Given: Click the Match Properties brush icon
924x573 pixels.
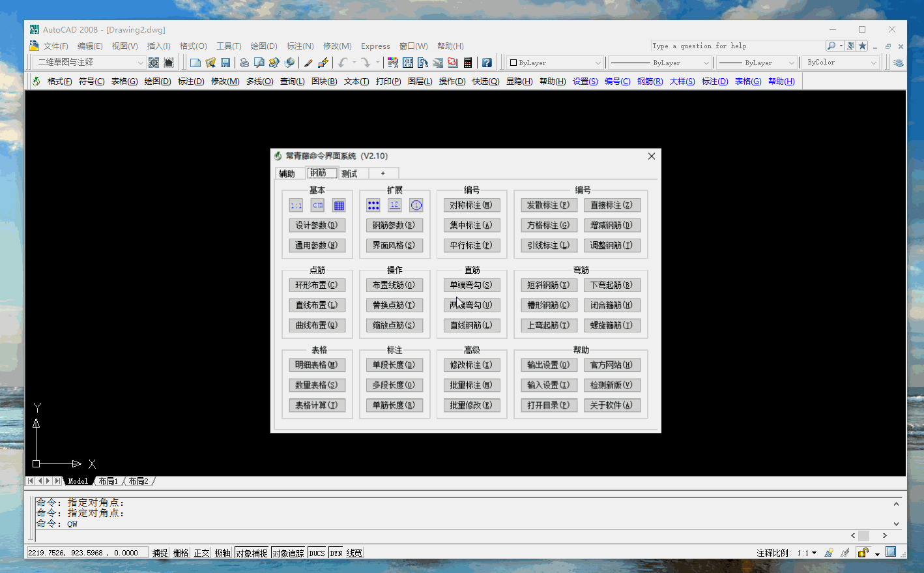Looking at the screenshot, I should [x=308, y=63].
